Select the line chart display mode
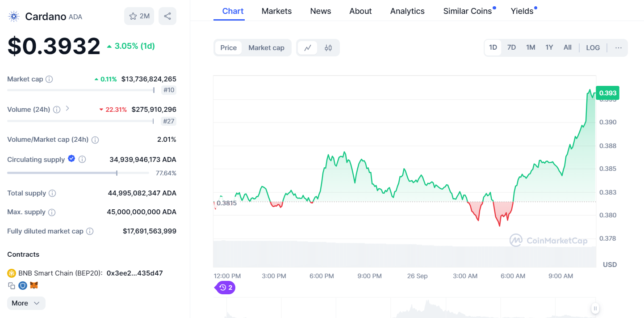The image size is (644, 318). [x=308, y=47]
